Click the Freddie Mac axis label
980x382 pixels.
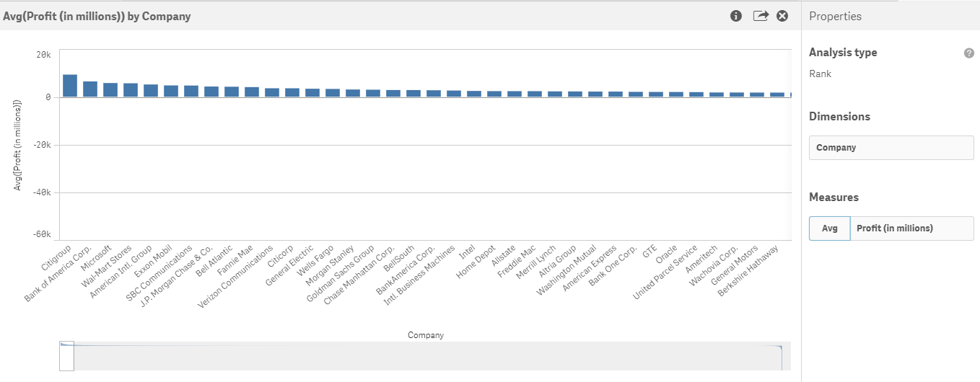point(518,264)
